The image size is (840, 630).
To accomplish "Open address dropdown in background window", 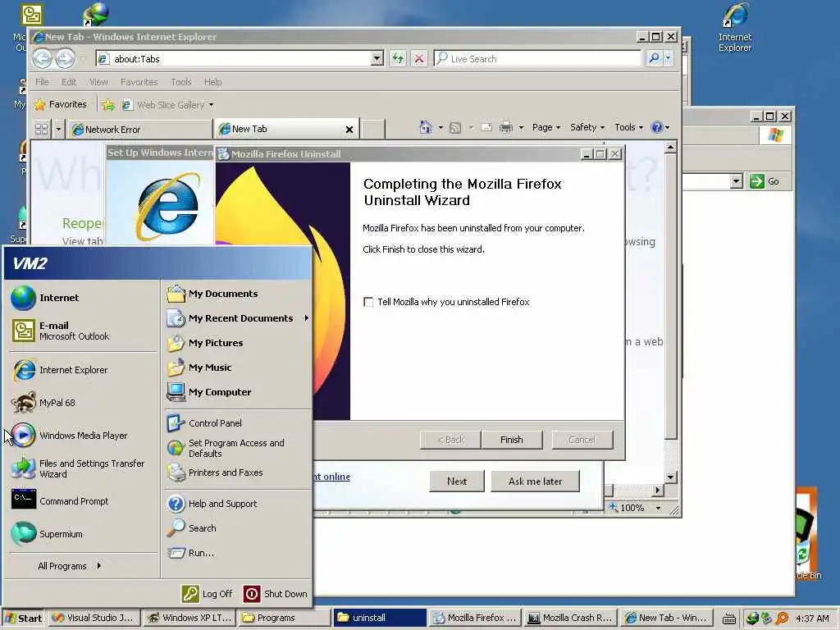I will [737, 181].
